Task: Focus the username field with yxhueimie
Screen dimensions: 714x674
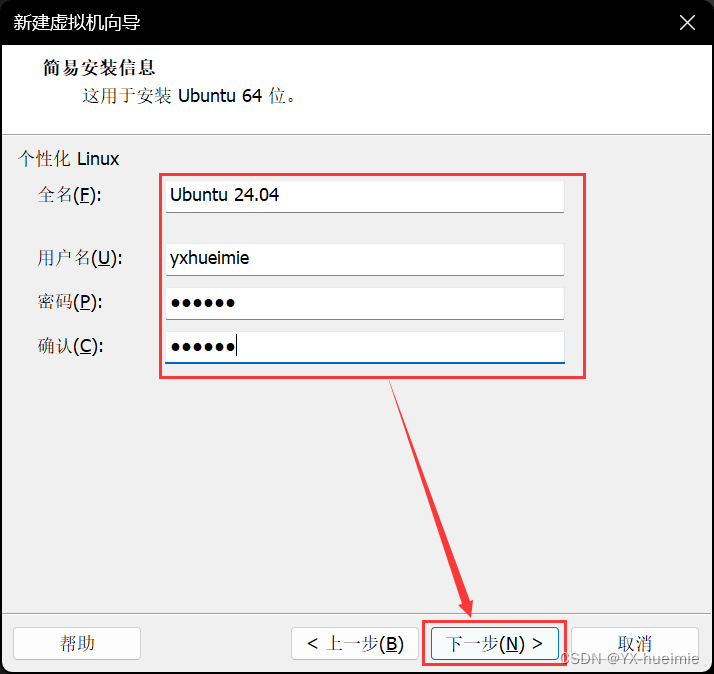Action: point(365,259)
